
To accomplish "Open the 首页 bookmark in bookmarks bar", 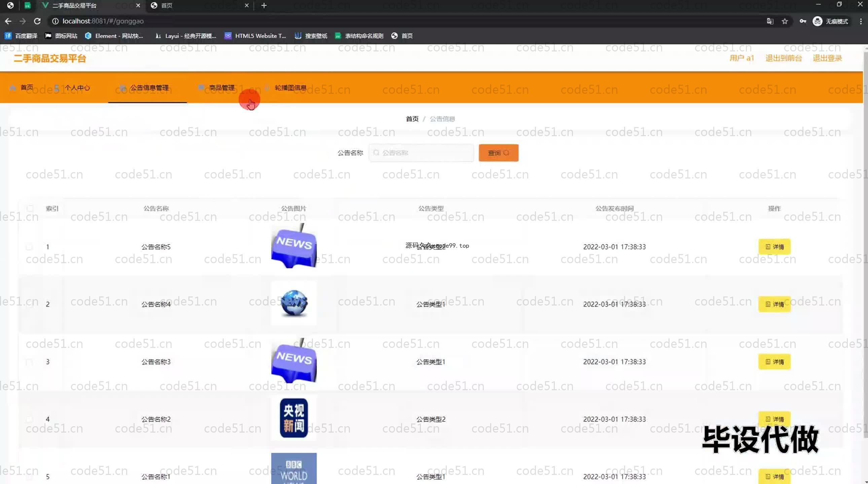I will (x=402, y=36).
